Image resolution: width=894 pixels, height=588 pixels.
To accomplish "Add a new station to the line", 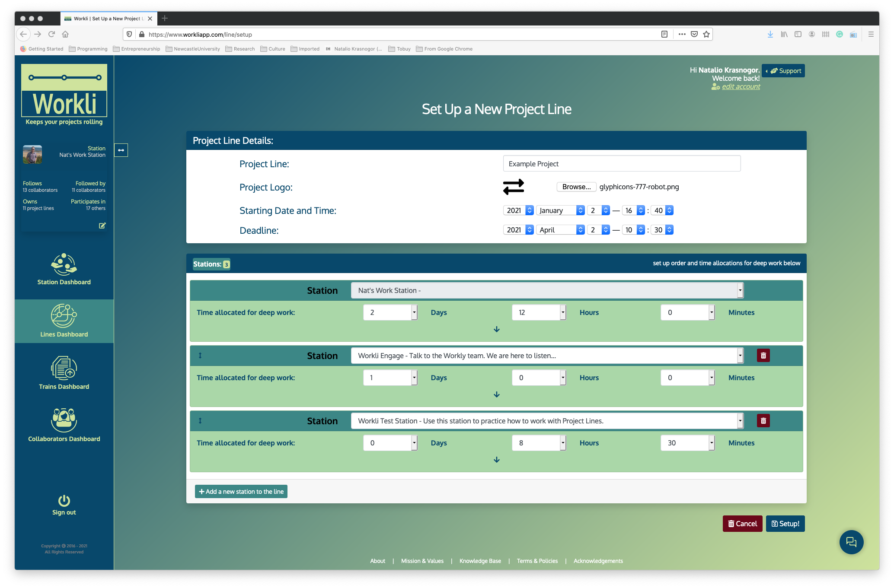I will point(241,492).
